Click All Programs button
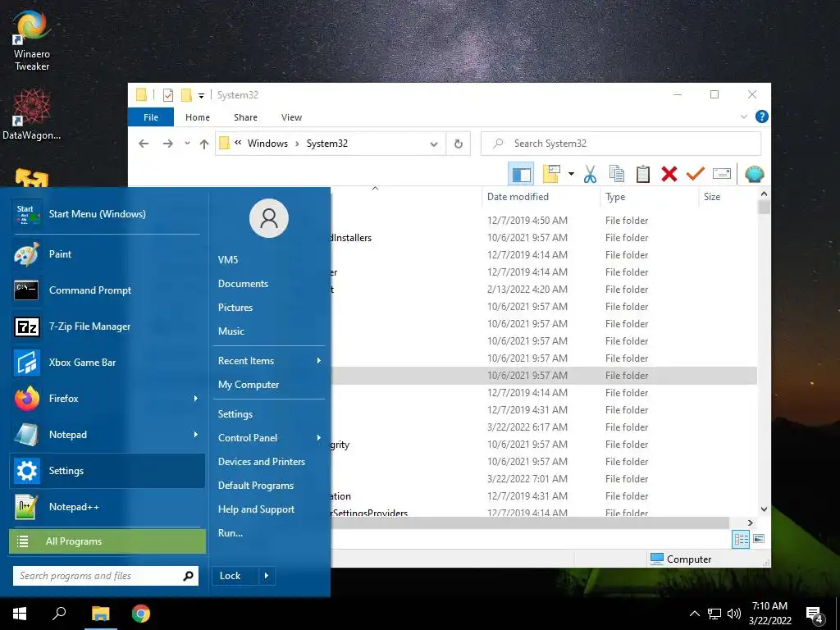The width and height of the screenshot is (840, 630). 107,541
